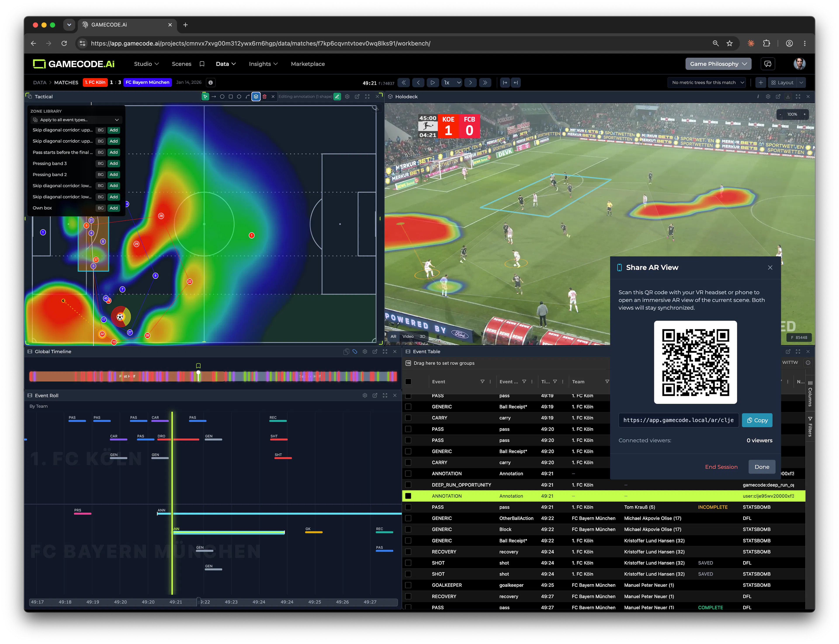
Task: Select the curved path tool in Tactical
Action: click(247, 97)
